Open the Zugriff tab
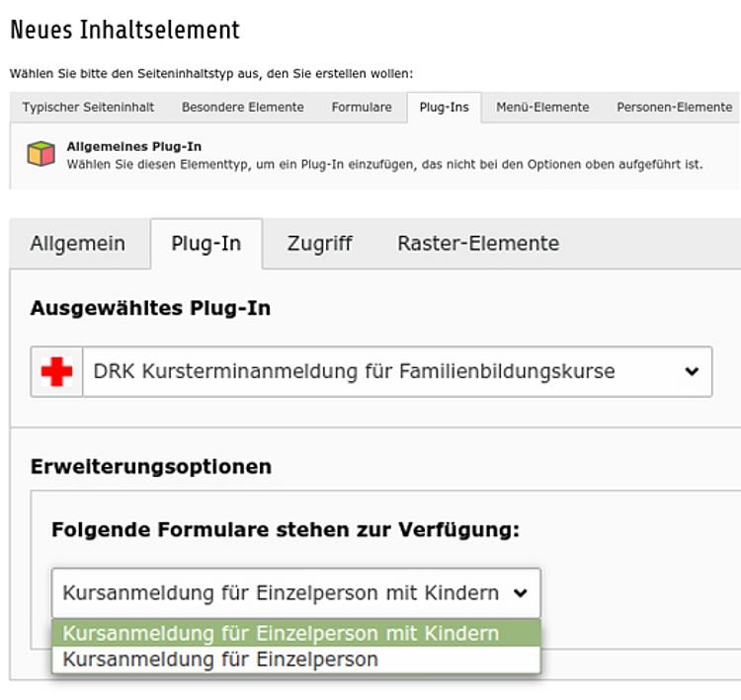Viewport: 741px width, 700px height. tap(319, 244)
